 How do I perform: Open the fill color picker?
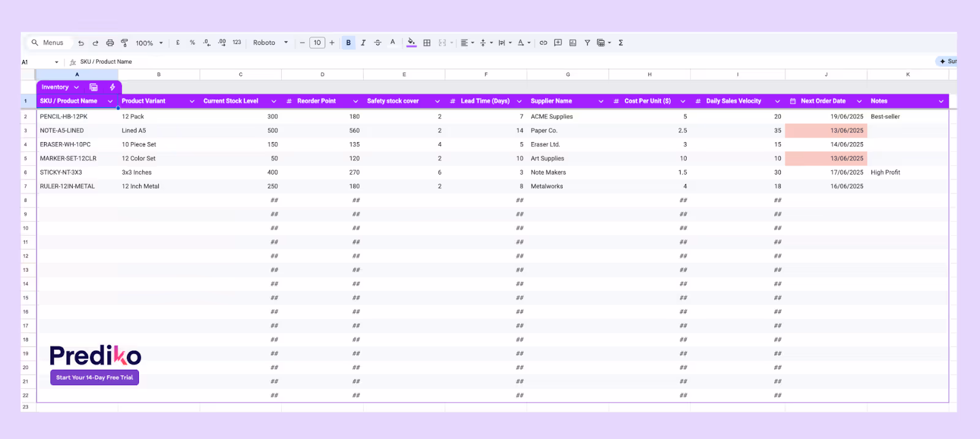(412, 43)
